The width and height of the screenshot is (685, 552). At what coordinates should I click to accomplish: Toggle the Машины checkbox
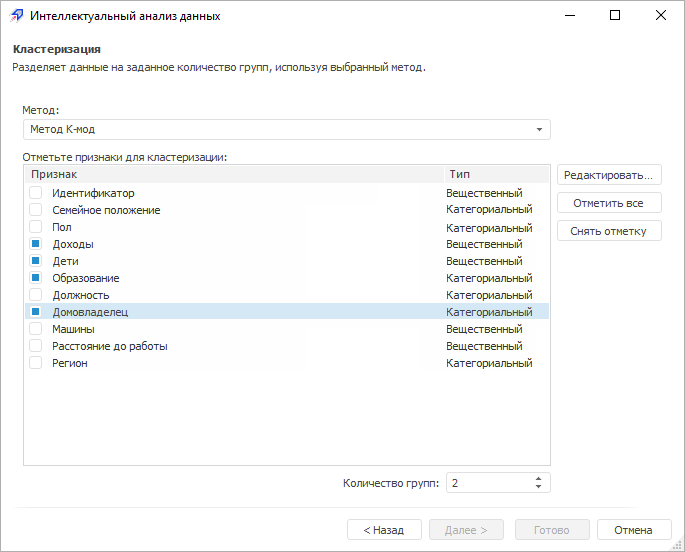pos(35,329)
